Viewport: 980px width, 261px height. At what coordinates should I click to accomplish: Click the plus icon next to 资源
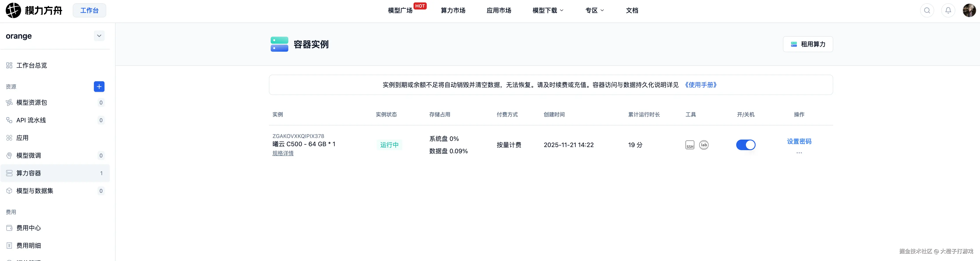tap(99, 87)
